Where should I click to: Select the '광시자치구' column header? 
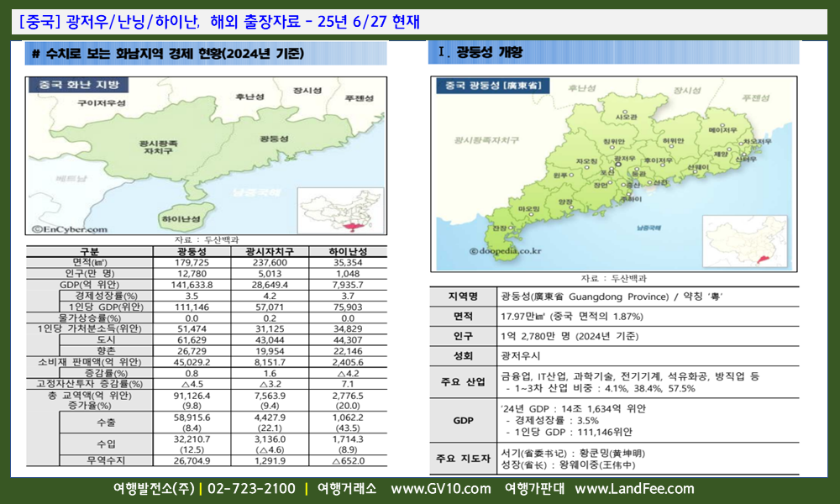pos(270,251)
